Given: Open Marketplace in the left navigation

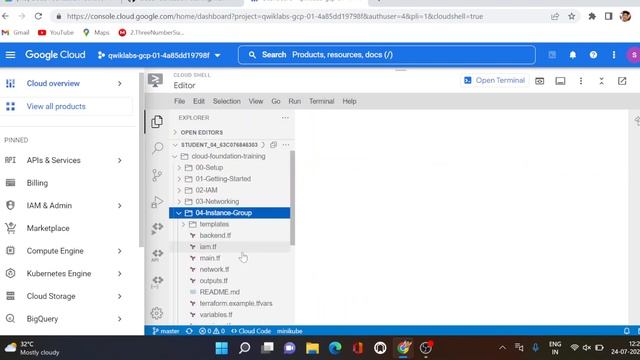Looking at the screenshot, I should (x=48, y=228).
